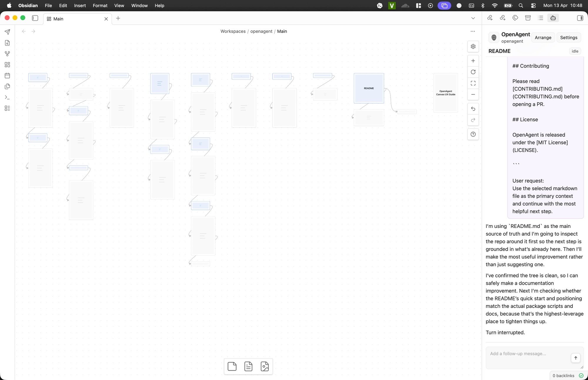Undo last canvas action
588x380 pixels.
coord(473,109)
